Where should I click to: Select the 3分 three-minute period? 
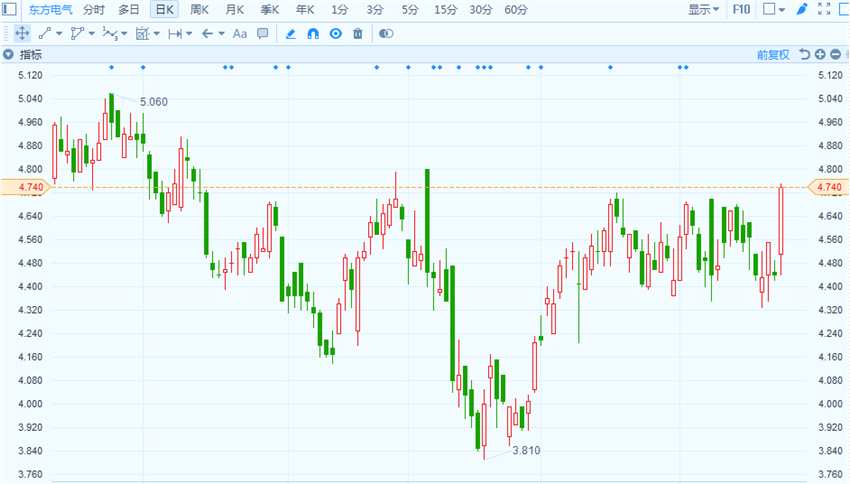375,9
